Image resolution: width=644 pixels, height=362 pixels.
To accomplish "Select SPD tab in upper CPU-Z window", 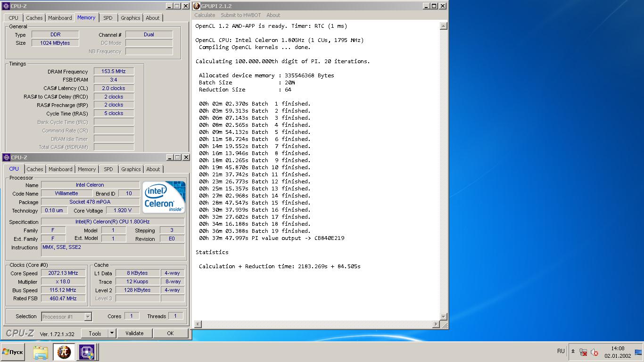I will 108,18.
